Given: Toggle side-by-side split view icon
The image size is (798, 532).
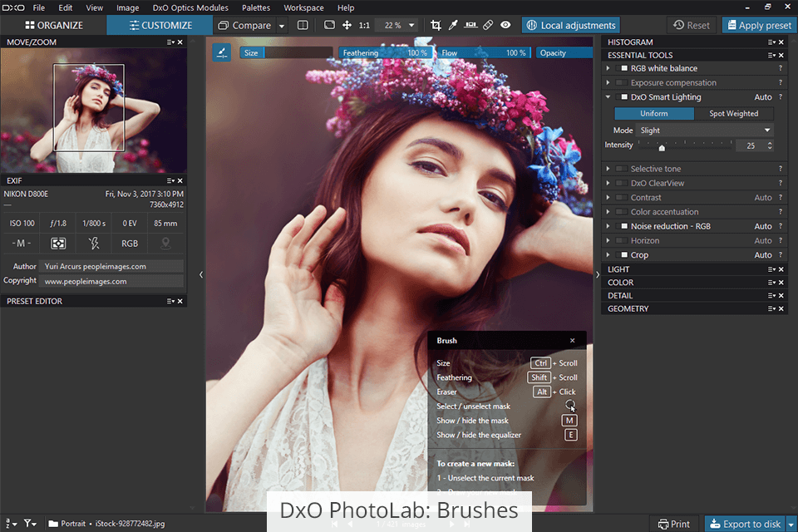Looking at the screenshot, I should point(303,25).
